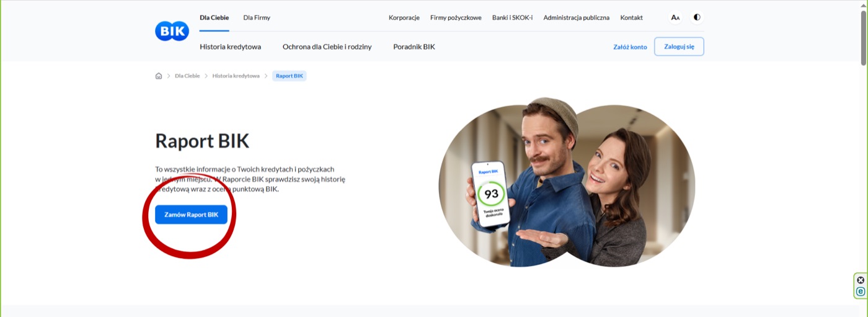
Task: Open the Historia kredytowa menu
Action: [230, 47]
